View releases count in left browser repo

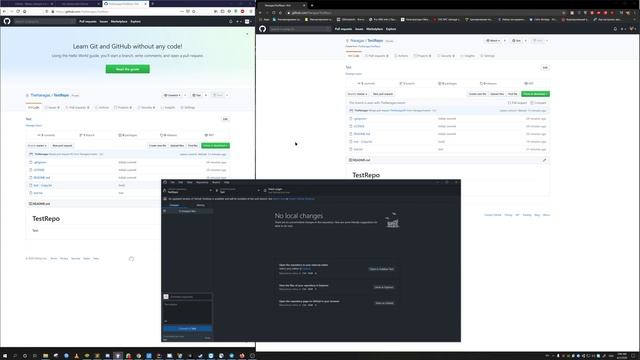[x=169, y=135]
